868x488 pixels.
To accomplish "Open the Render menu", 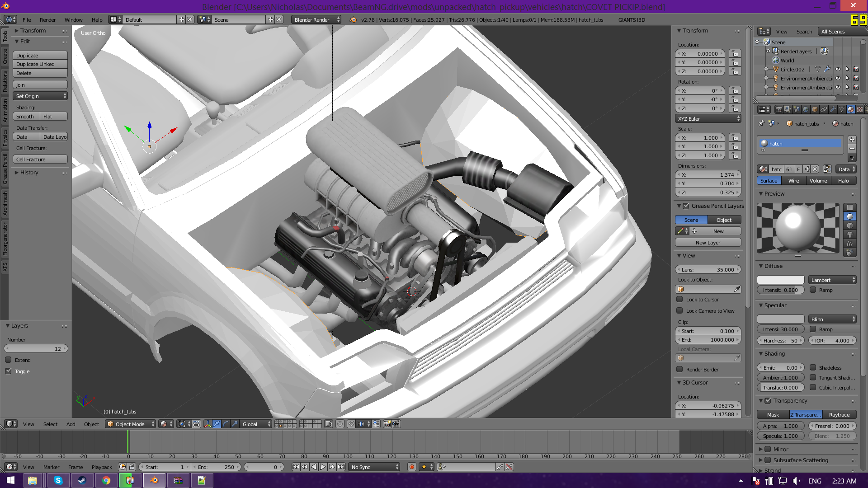I will 47,20.
